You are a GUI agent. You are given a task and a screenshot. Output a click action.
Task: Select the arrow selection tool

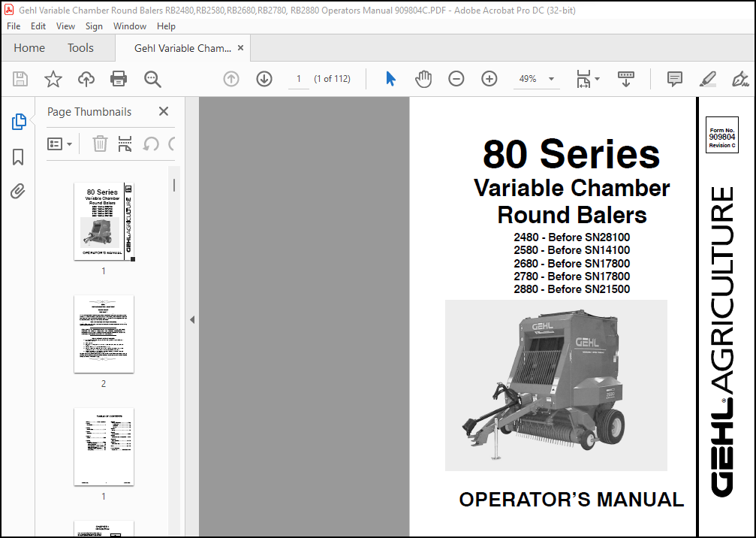coord(390,79)
